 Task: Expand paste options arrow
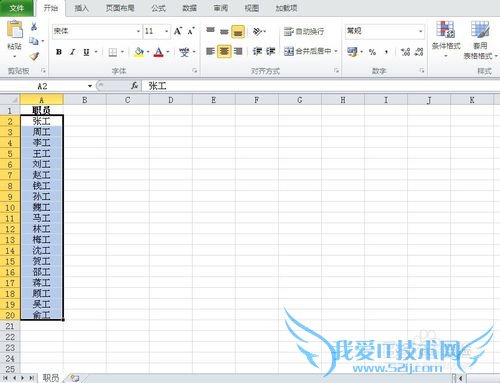pyautogui.click(x=14, y=56)
